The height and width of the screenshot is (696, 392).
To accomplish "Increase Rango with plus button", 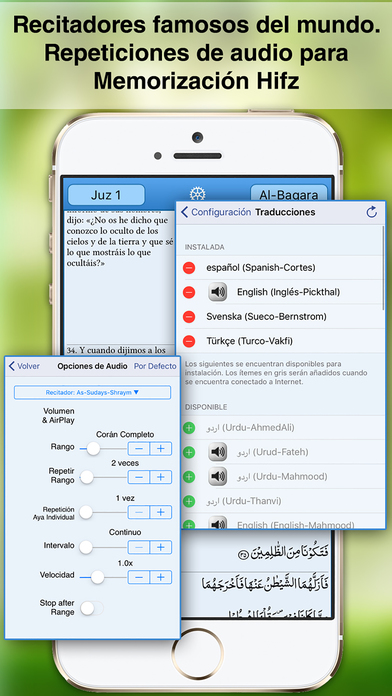I will (161, 449).
